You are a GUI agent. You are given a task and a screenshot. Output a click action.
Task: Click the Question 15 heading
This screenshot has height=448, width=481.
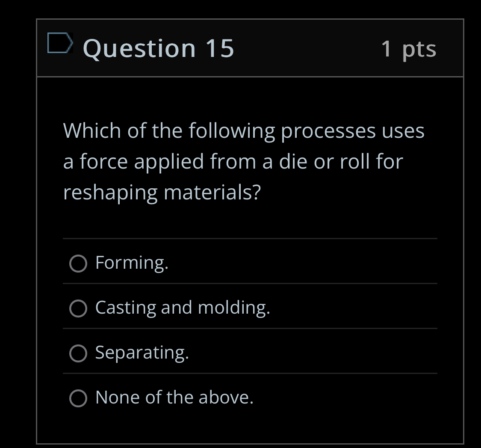[x=157, y=48]
